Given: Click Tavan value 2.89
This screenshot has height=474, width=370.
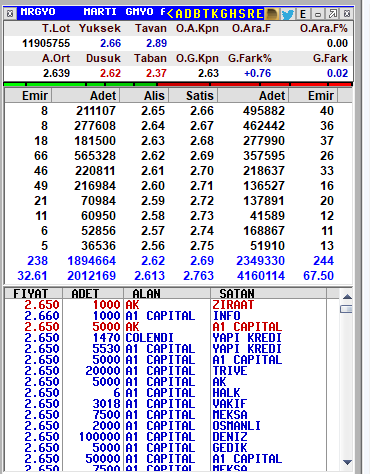Looking at the screenshot, I should (x=156, y=43).
